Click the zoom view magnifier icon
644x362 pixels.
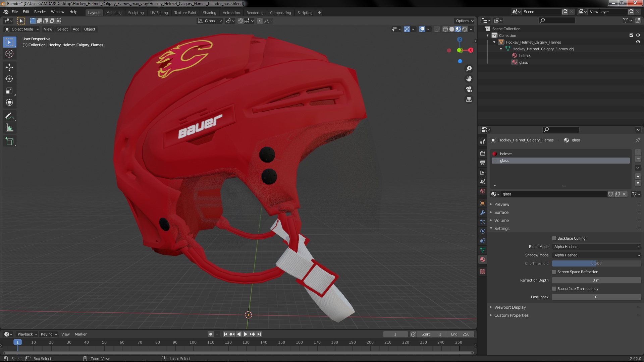pyautogui.click(x=469, y=69)
